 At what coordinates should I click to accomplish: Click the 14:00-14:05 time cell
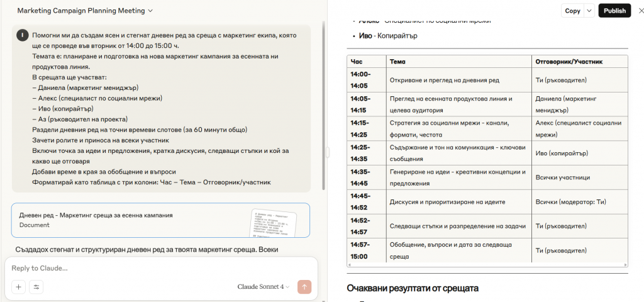pos(367,80)
